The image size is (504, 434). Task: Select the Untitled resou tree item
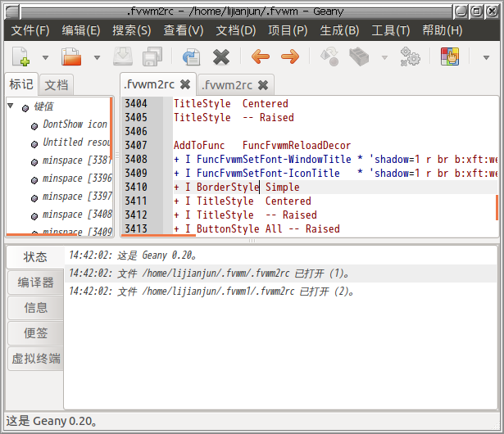coord(76,142)
